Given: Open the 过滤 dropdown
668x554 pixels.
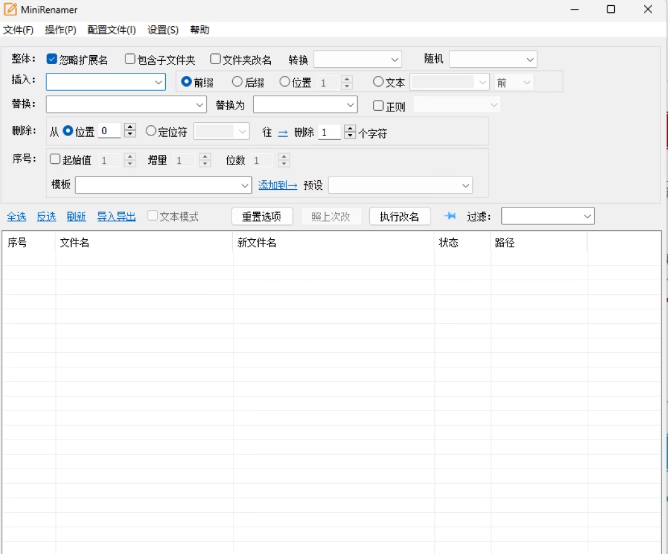Looking at the screenshot, I should pos(547,216).
